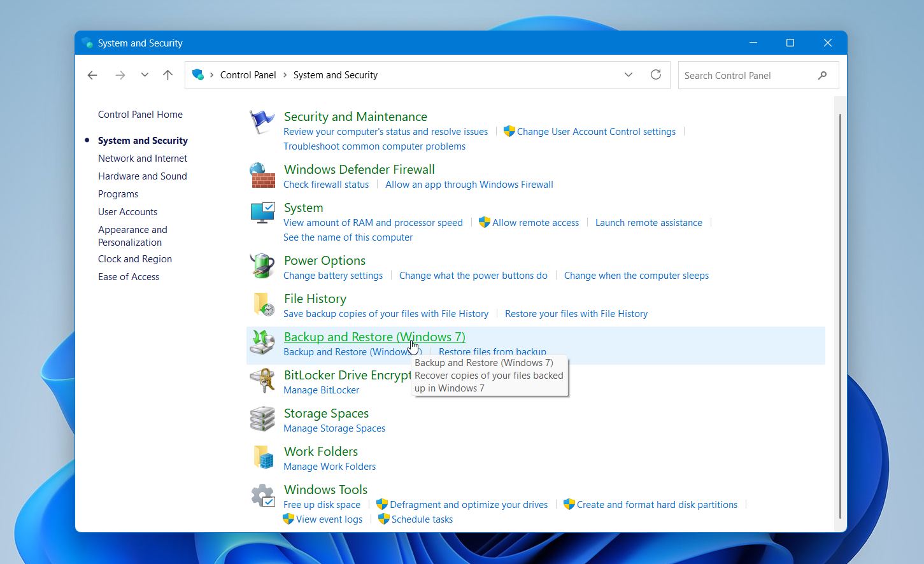The image size is (924, 564).
Task: Open Restore your files with File History
Action: [576, 314]
